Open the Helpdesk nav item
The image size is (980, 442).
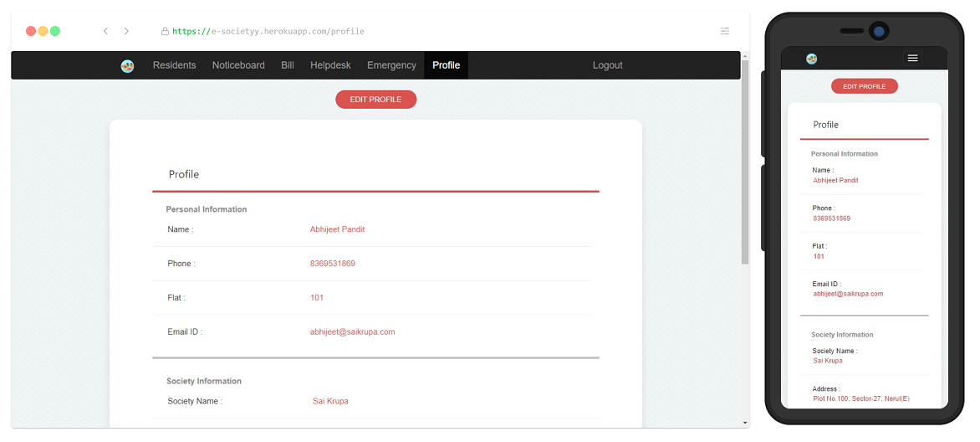[330, 65]
